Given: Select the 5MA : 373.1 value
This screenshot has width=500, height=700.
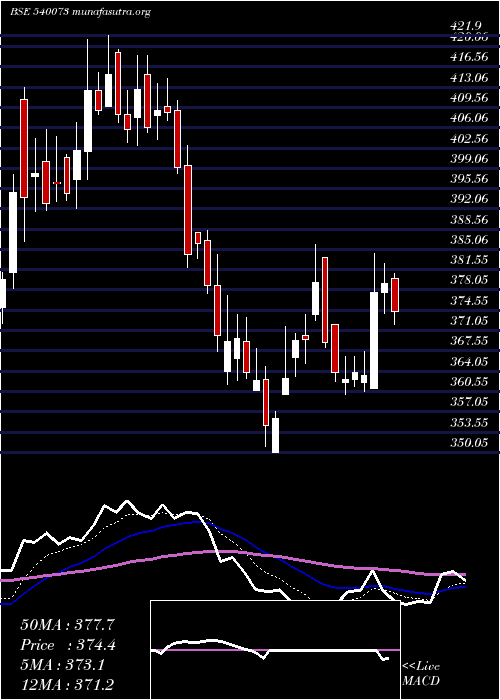Looking at the screenshot, I should 62,665.
